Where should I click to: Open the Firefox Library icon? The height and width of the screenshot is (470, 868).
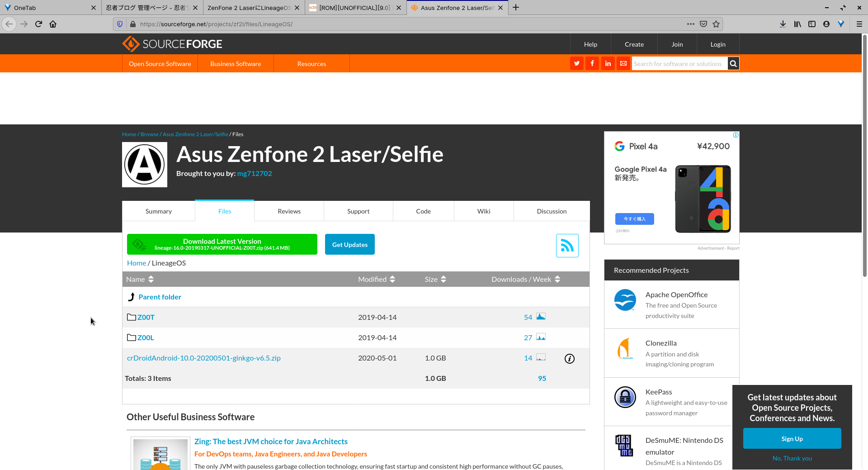797,24
